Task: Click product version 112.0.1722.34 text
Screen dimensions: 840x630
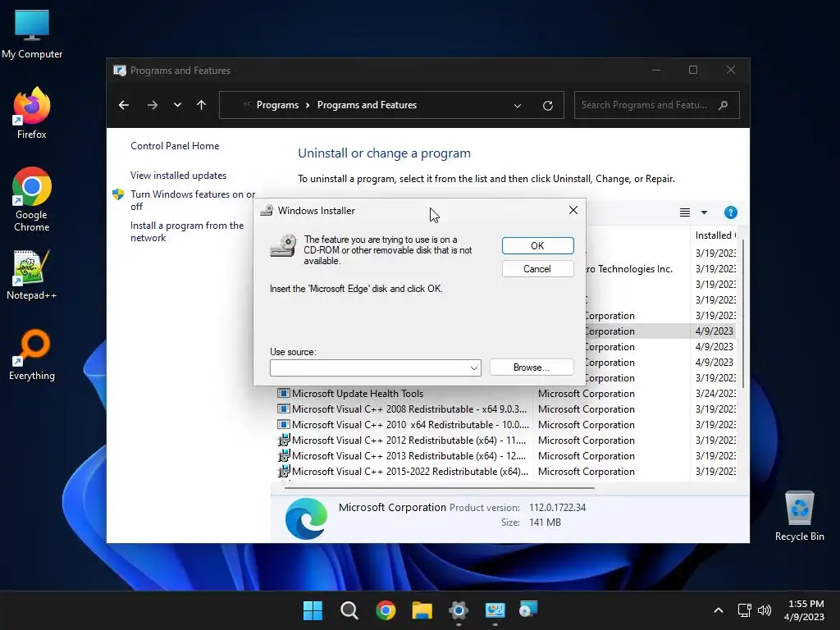Action: pyautogui.click(x=557, y=507)
